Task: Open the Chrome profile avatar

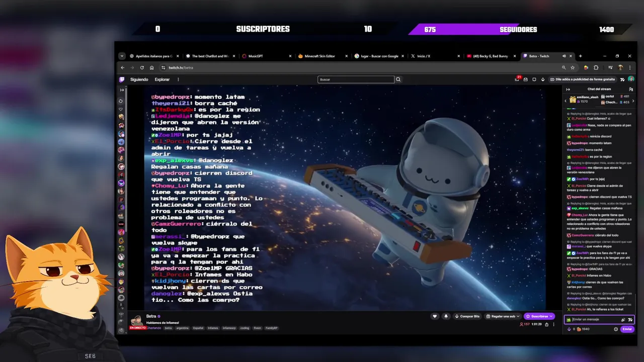Action: pos(620,68)
